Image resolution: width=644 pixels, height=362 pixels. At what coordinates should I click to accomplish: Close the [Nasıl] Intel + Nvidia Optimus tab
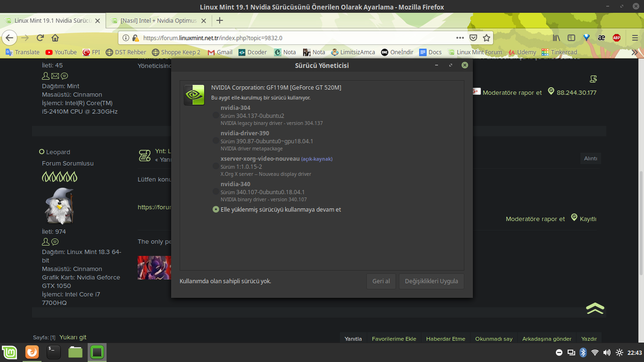[x=204, y=21]
